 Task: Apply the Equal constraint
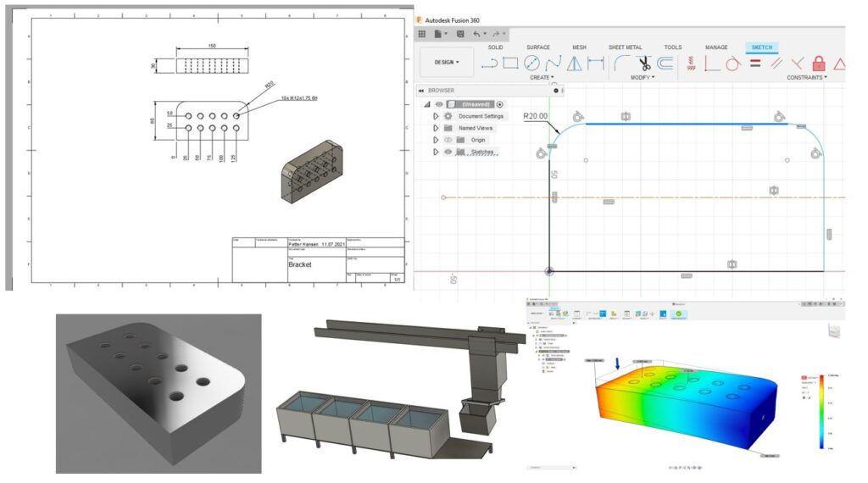[x=755, y=63]
